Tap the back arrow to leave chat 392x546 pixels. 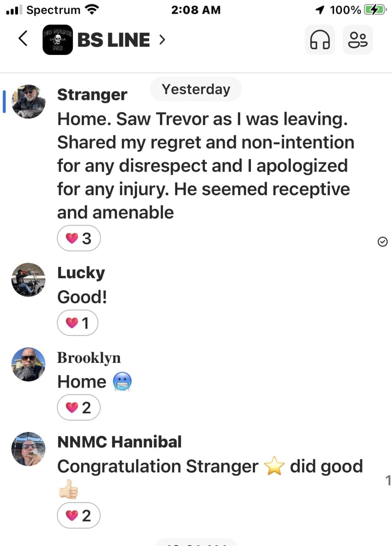point(23,39)
